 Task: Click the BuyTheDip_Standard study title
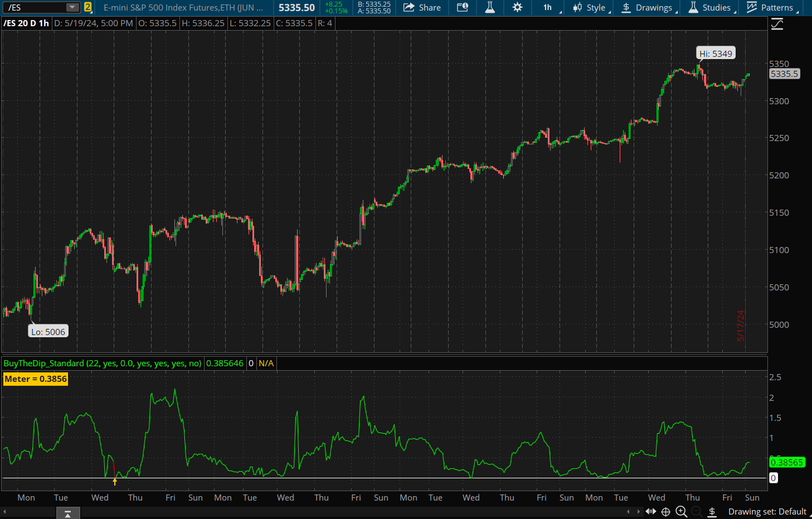point(103,363)
